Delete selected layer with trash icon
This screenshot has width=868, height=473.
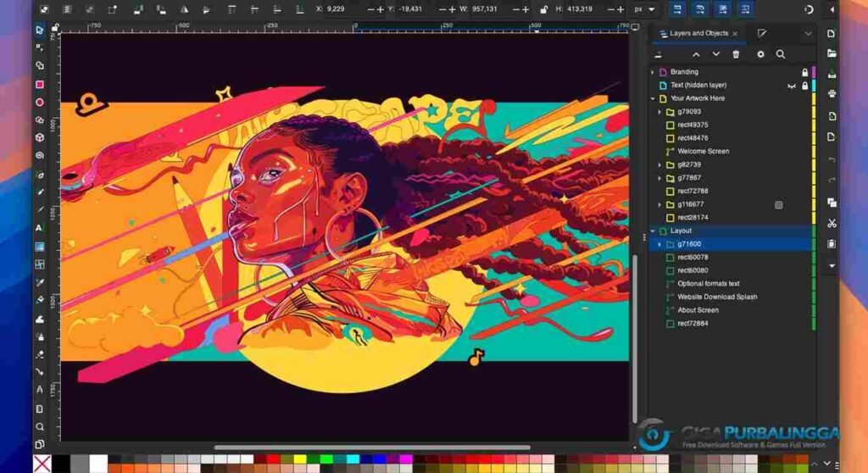tap(736, 54)
